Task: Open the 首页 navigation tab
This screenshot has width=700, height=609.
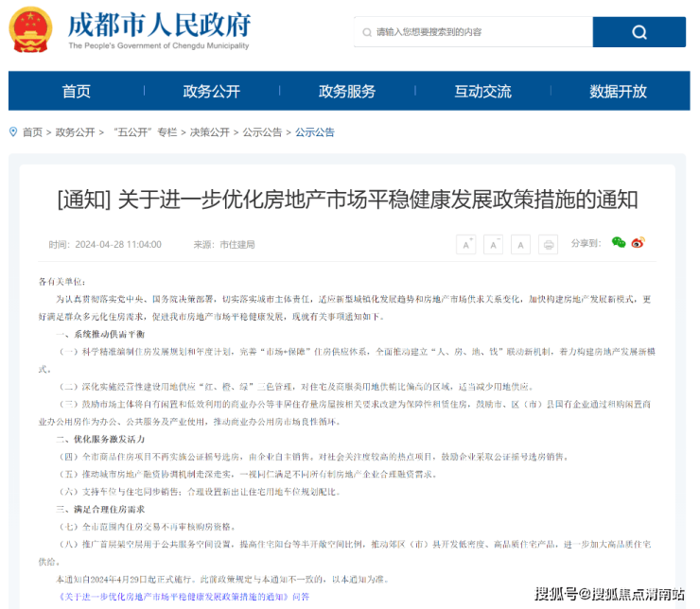Action: (x=77, y=91)
